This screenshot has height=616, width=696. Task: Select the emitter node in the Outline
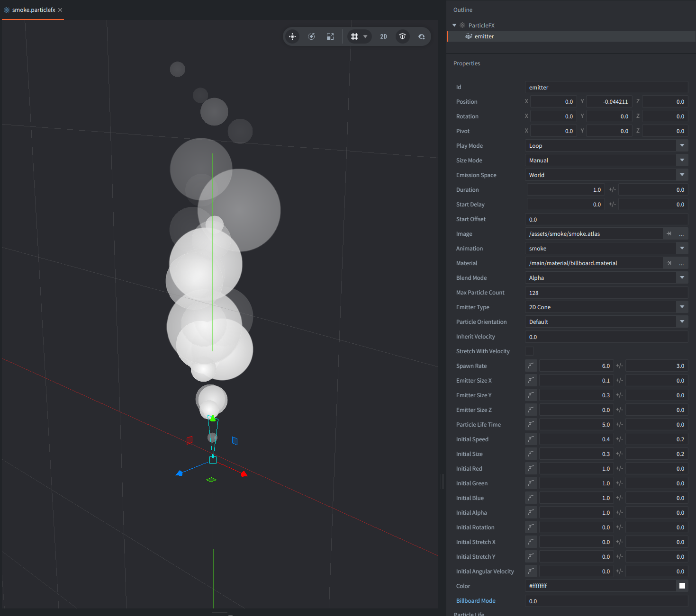[484, 36]
